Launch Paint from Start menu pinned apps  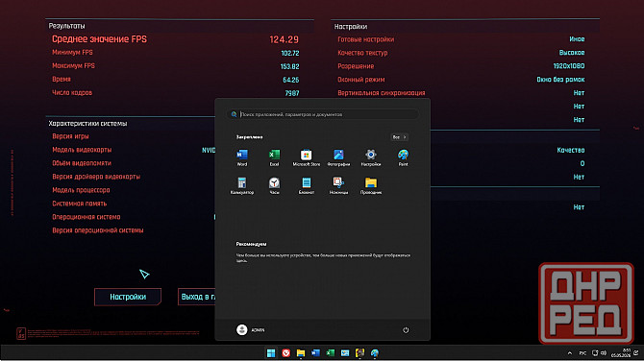pyautogui.click(x=403, y=157)
